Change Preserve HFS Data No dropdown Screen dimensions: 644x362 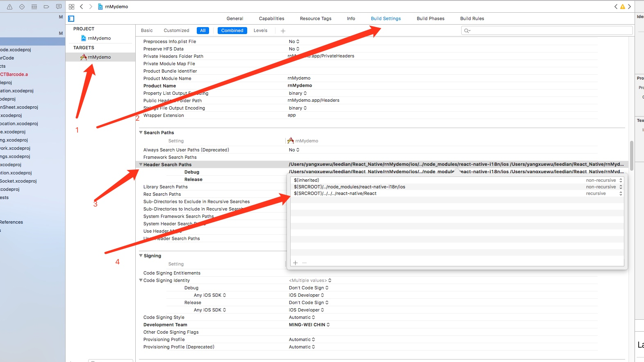pos(294,49)
